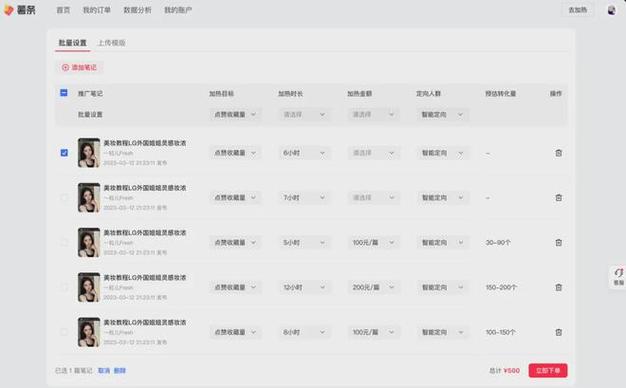Open 加热金额 请选择 dropdown in the 7小时 row

pos(373,198)
